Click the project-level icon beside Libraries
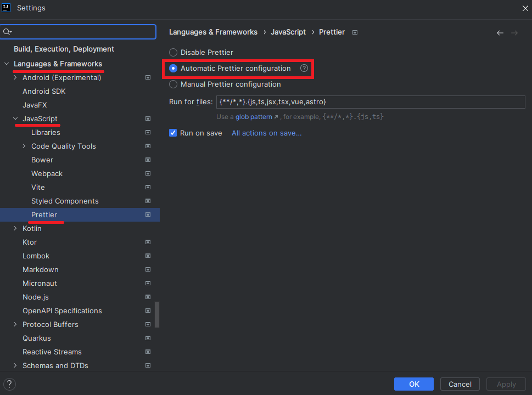This screenshot has width=532, height=395. coord(148,133)
